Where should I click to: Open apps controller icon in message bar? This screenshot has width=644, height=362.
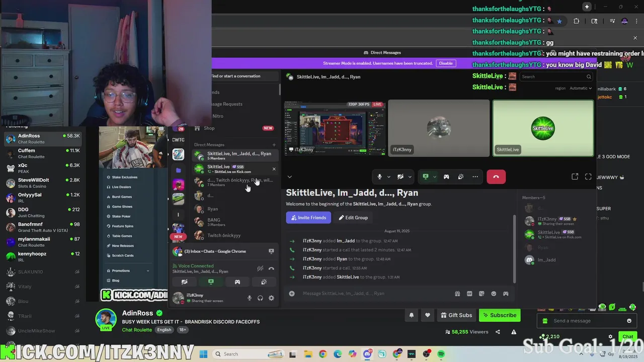(506, 294)
